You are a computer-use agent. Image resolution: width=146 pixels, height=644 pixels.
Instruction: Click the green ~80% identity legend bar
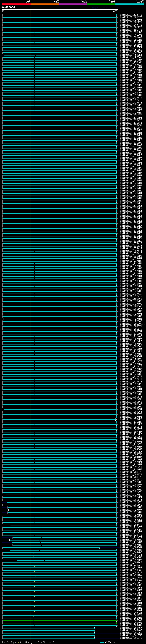point(101,4)
